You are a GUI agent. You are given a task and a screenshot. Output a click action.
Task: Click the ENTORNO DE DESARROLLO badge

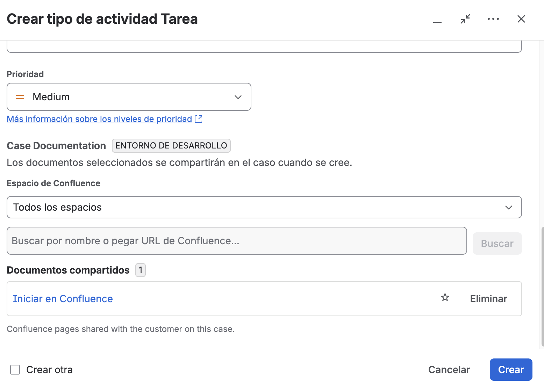coord(171,146)
